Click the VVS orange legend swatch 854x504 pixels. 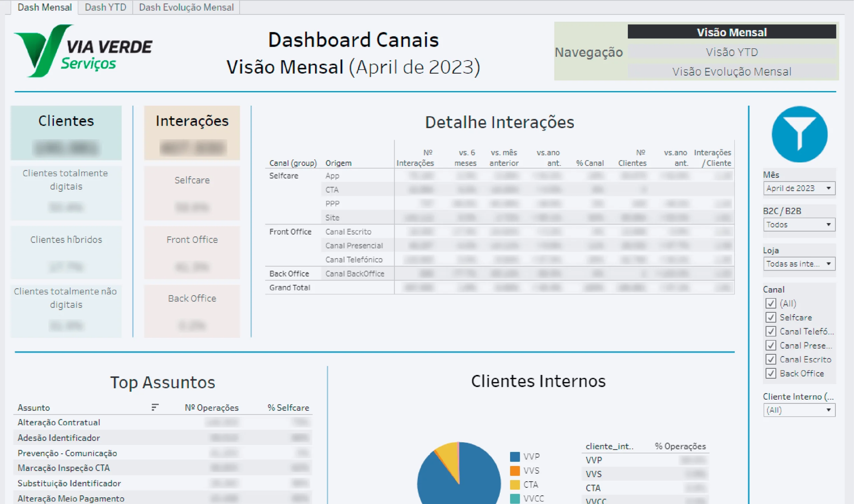tap(515, 470)
